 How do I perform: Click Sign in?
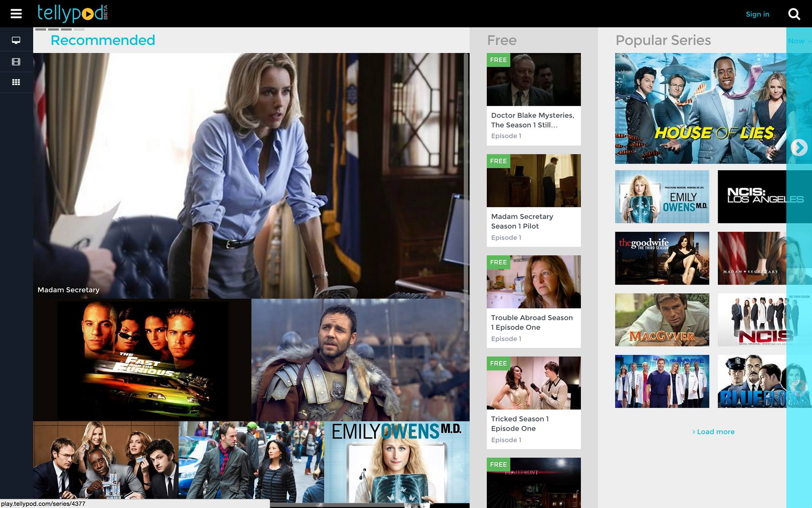757,14
